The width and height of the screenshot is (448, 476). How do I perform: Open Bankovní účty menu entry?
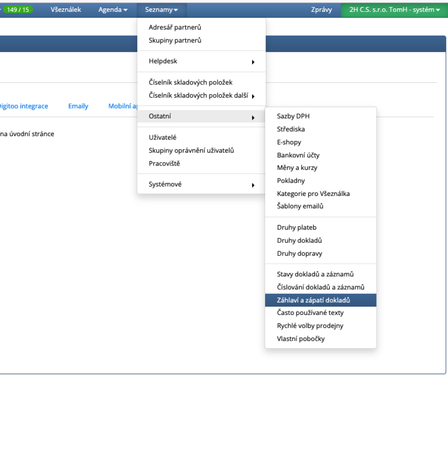[x=298, y=155]
